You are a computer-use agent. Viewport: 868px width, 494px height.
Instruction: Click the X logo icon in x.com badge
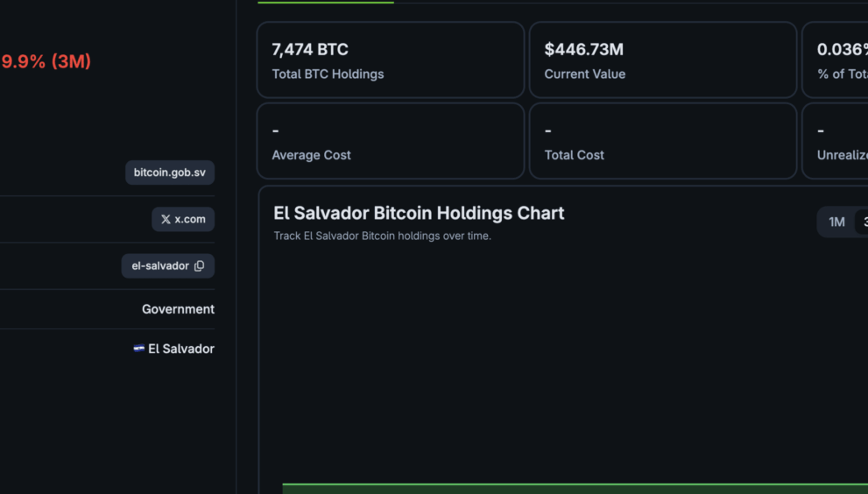166,219
